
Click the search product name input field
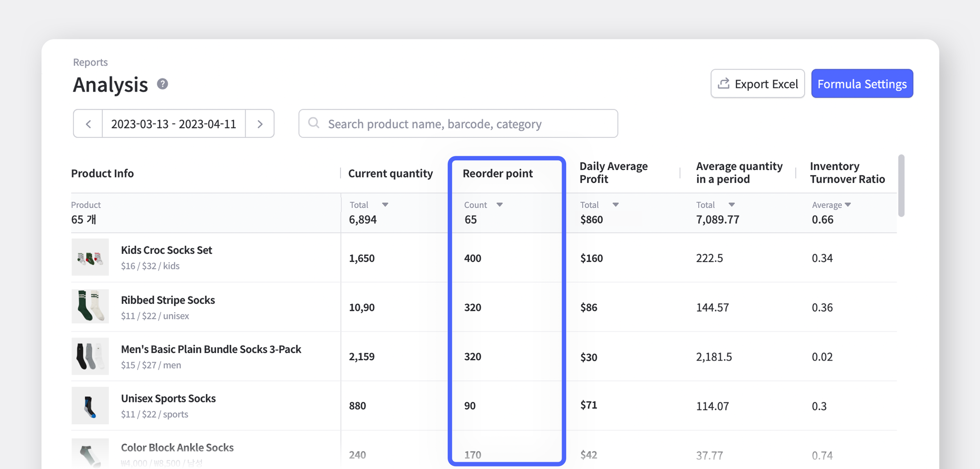tap(458, 123)
